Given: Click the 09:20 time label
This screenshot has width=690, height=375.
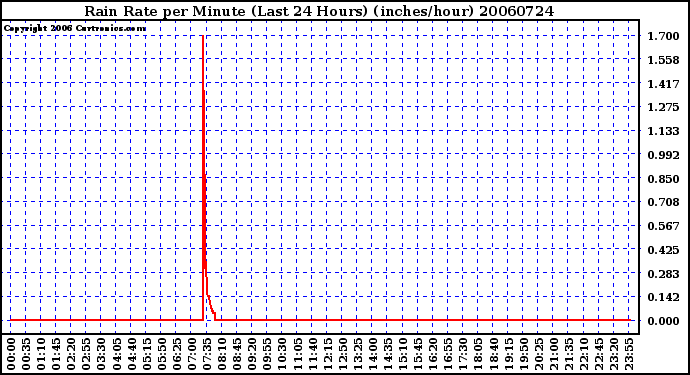Looking at the screenshot, I should 252,355.
